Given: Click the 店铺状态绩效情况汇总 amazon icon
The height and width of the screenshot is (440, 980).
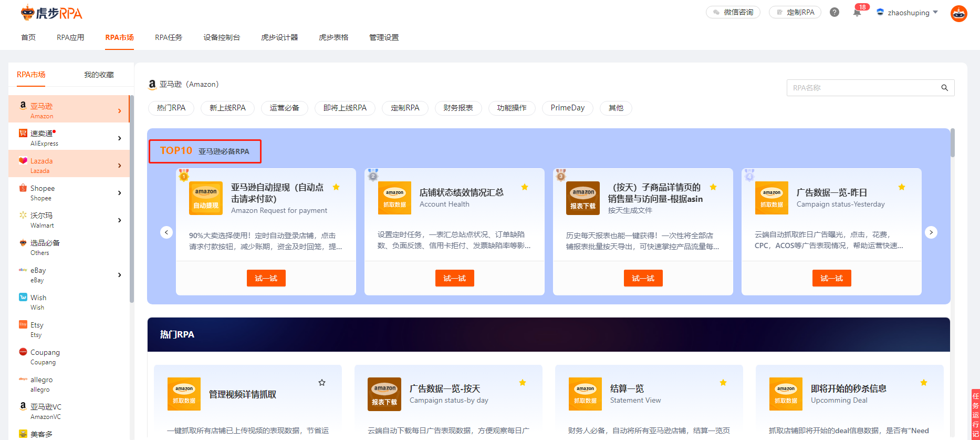Looking at the screenshot, I should pos(394,198).
